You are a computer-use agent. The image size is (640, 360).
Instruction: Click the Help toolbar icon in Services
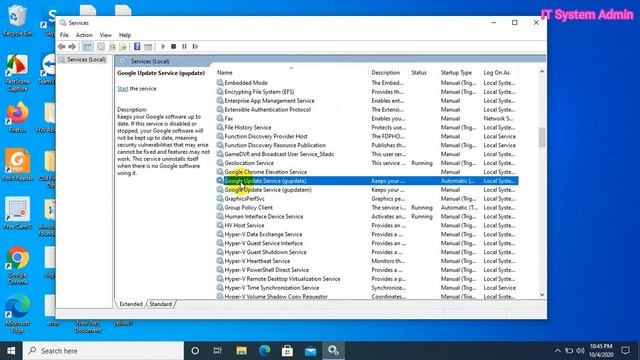(x=137, y=47)
